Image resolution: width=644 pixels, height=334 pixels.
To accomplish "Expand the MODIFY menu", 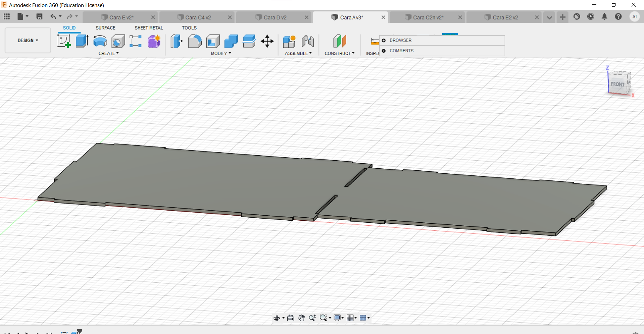I will pos(221,53).
